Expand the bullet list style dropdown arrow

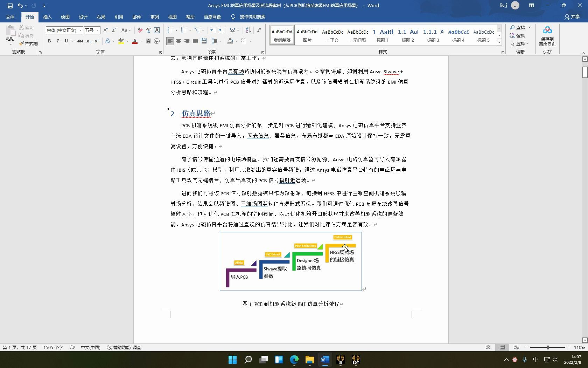tap(176, 30)
